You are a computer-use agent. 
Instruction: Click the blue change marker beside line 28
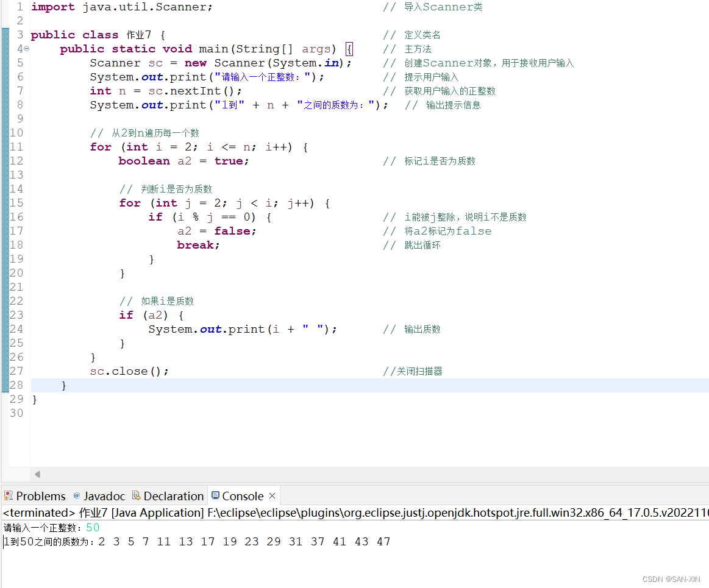tap(5, 384)
